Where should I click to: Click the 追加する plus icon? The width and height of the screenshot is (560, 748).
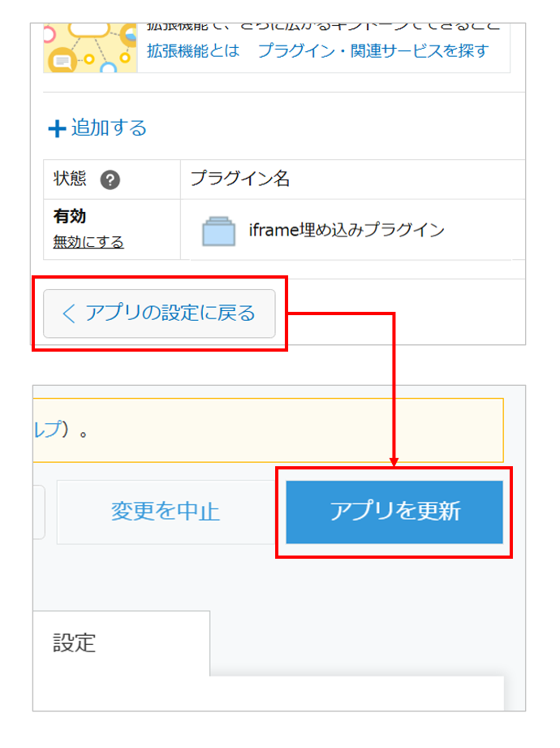point(57,128)
